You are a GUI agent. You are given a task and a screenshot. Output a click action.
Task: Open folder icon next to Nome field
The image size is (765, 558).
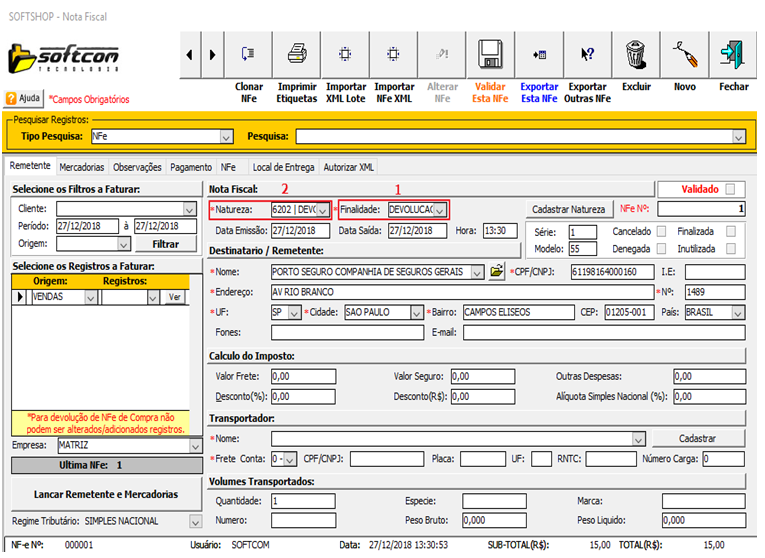pyautogui.click(x=497, y=271)
